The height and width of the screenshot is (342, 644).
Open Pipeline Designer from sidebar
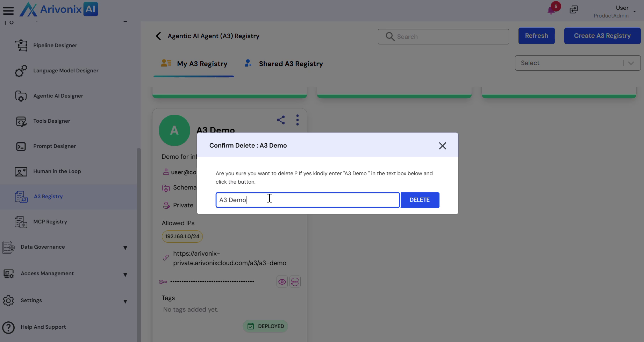tap(55, 45)
